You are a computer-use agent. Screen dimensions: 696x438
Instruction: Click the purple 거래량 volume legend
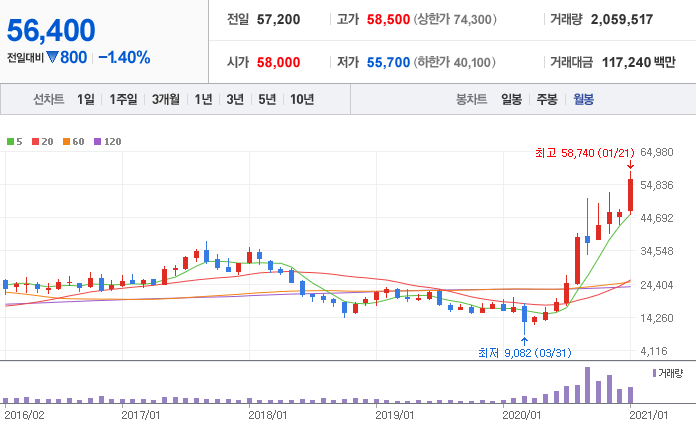pos(668,373)
